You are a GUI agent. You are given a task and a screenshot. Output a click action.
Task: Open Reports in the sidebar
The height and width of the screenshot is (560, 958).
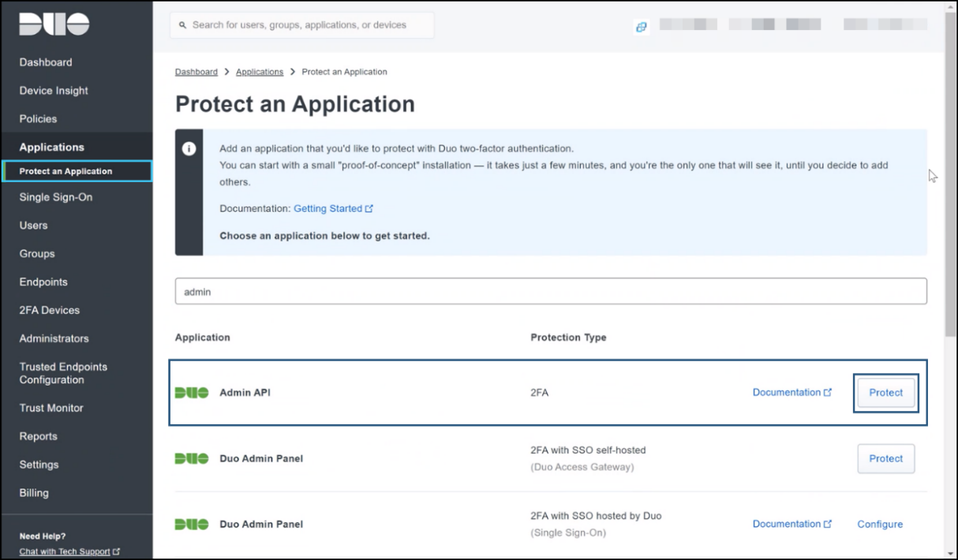click(38, 437)
